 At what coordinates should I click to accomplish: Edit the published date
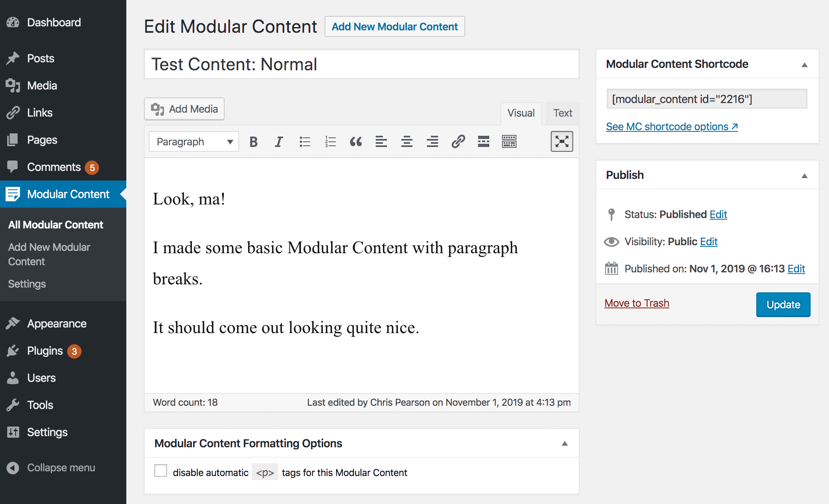point(796,269)
